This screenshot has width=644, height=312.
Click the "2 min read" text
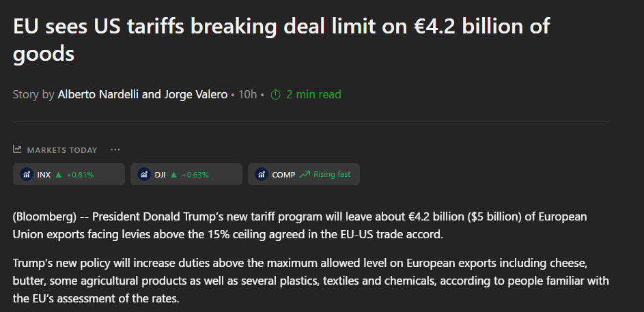(313, 94)
